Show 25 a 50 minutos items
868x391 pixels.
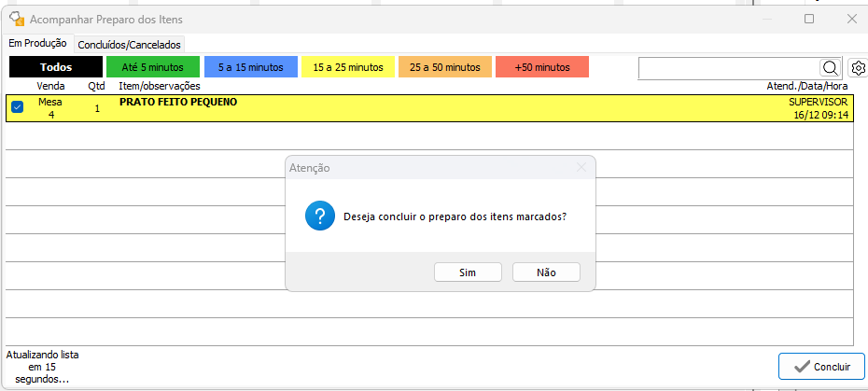(444, 67)
